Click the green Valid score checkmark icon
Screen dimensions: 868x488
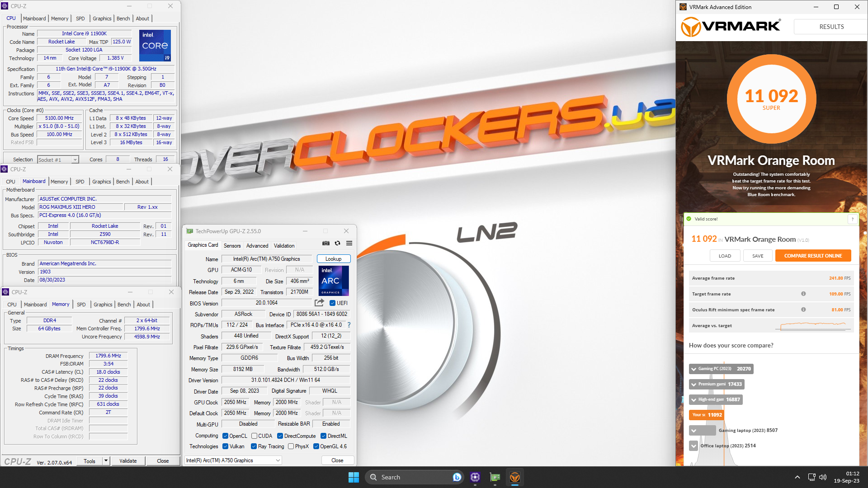click(x=689, y=219)
